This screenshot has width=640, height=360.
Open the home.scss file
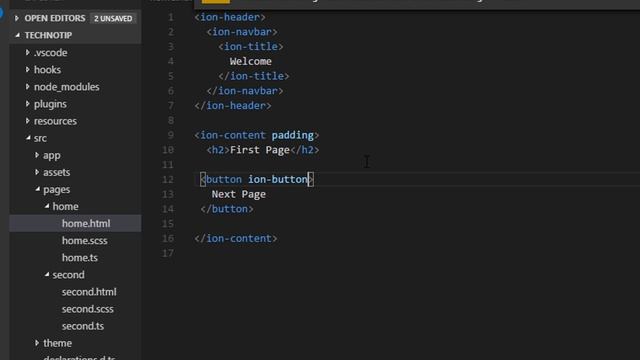pyautogui.click(x=84, y=241)
